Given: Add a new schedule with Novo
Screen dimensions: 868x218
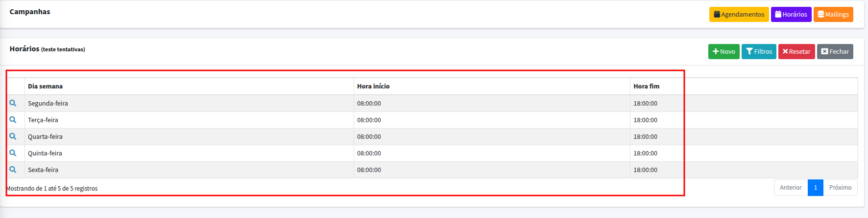Looking at the screenshot, I should (x=723, y=51).
